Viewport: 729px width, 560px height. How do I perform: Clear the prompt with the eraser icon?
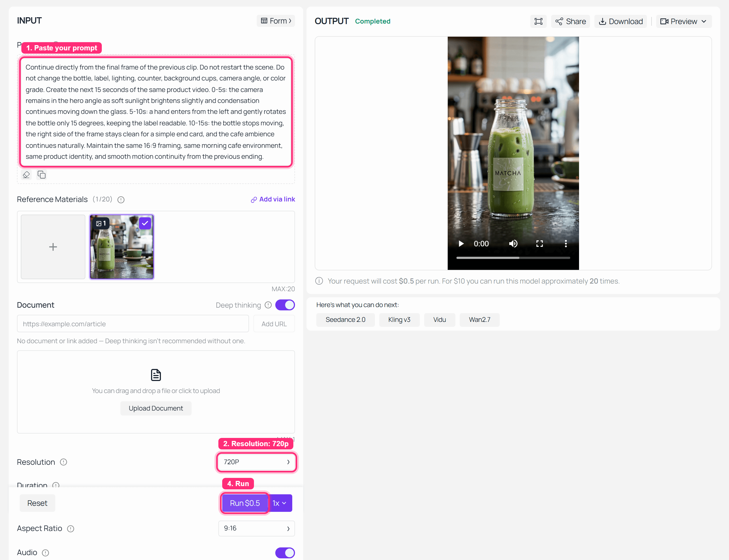pyautogui.click(x=26, y=175)
